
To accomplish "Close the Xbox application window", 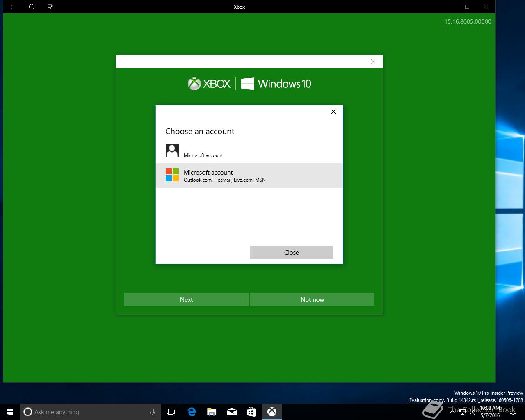I will click(486, 7).
